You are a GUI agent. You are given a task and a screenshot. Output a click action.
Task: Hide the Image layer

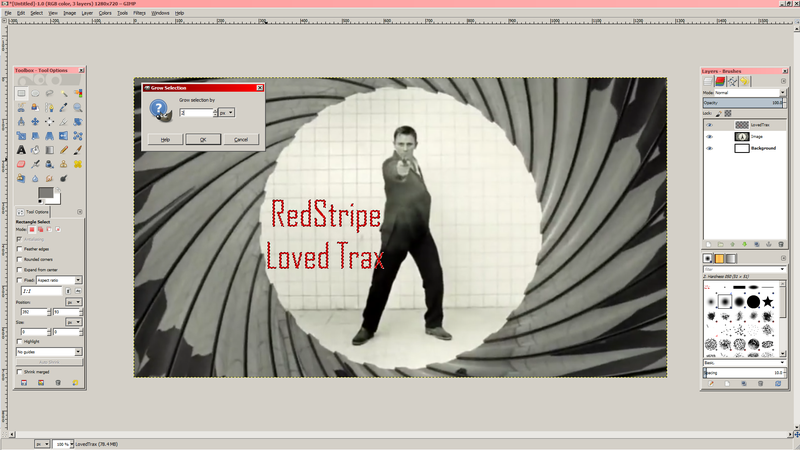coord(709,137)
